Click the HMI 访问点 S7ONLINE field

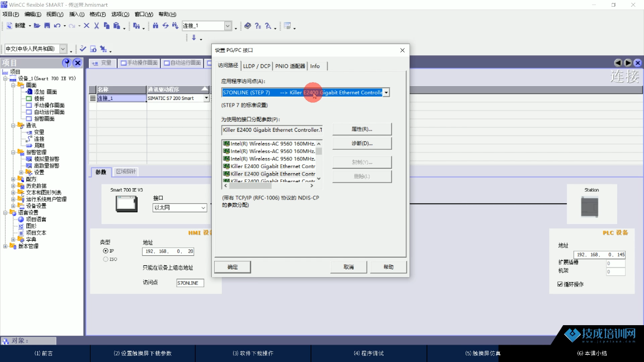190,283
